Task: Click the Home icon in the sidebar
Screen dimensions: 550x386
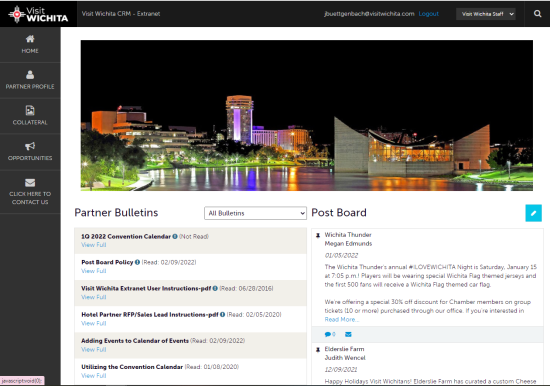Action: tap(30, 39)
